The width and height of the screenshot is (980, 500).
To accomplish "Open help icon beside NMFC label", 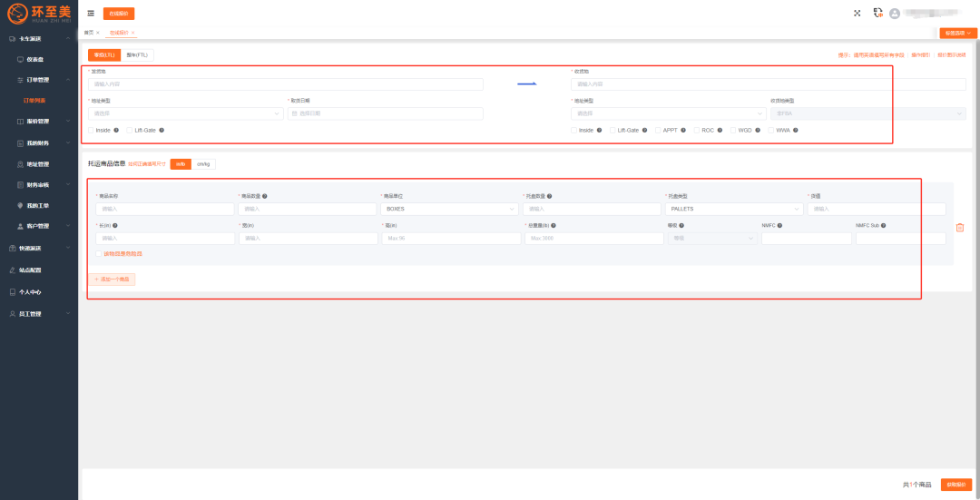I will coord(780,225).
